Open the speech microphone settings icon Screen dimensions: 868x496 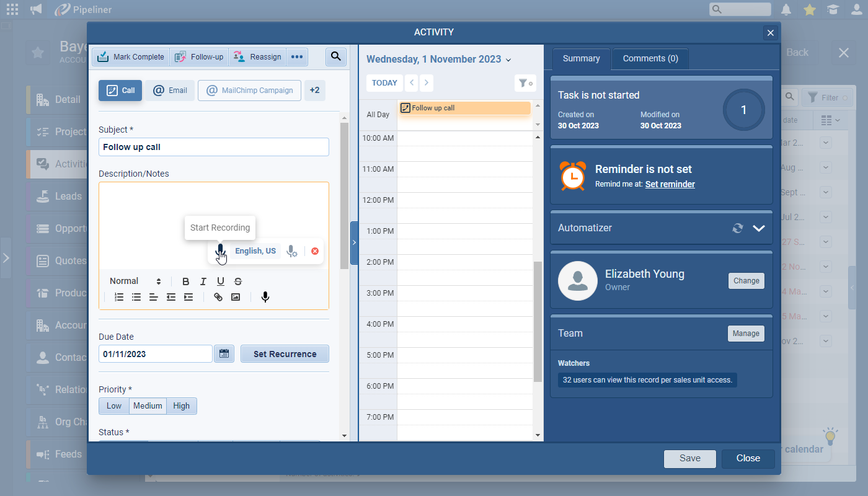tap(291, 251)
